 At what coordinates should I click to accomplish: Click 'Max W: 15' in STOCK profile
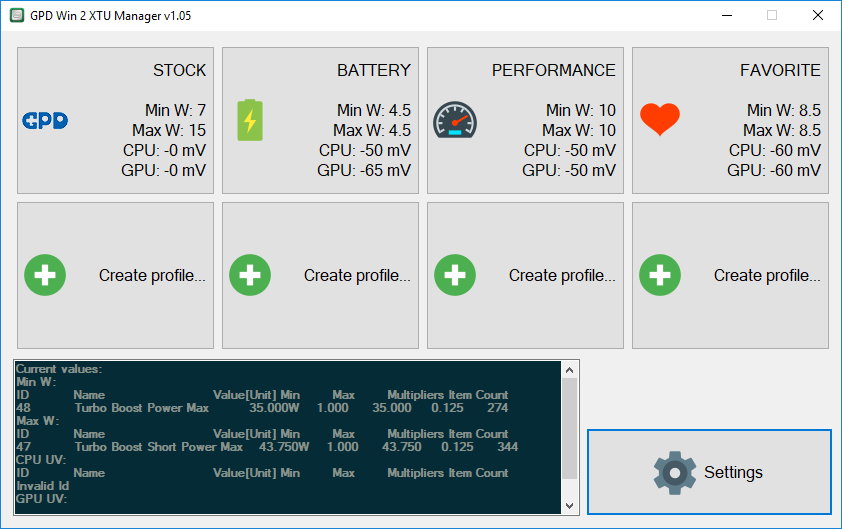(x=169, y=130)
